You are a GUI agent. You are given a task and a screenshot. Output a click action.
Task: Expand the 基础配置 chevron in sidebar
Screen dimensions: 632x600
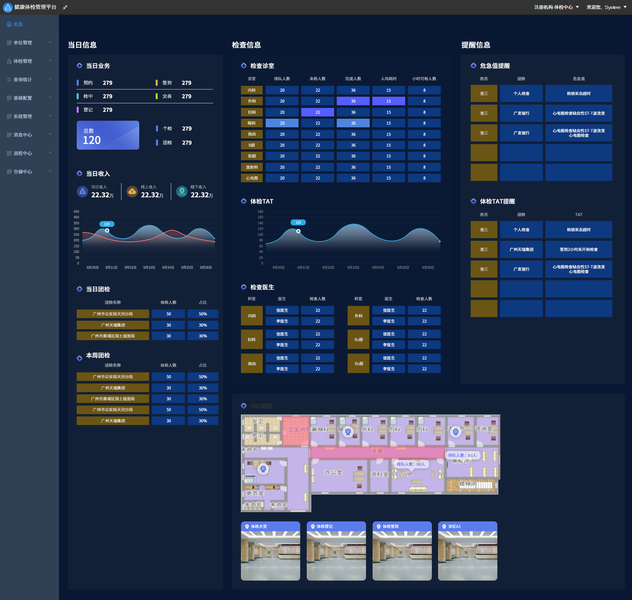(x=50, y=98)
